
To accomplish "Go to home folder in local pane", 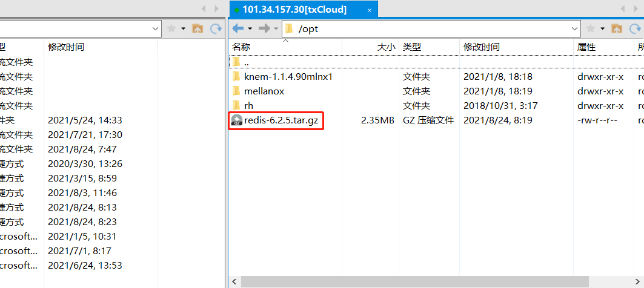I will click(x=198, y=28).
